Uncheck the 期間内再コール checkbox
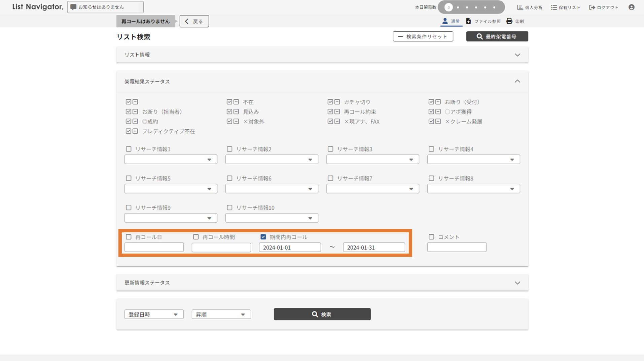The image size is (644, 361). click(263, 237)
